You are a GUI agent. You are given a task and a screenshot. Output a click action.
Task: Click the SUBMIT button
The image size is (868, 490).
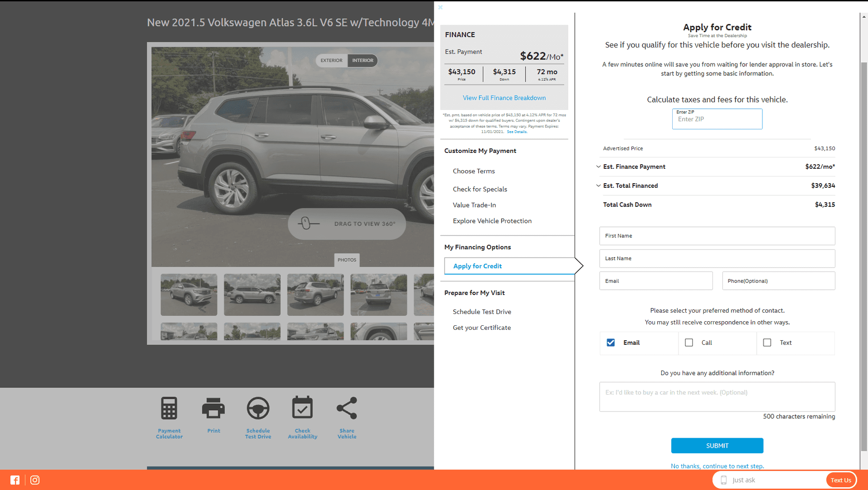pos(717,446)
